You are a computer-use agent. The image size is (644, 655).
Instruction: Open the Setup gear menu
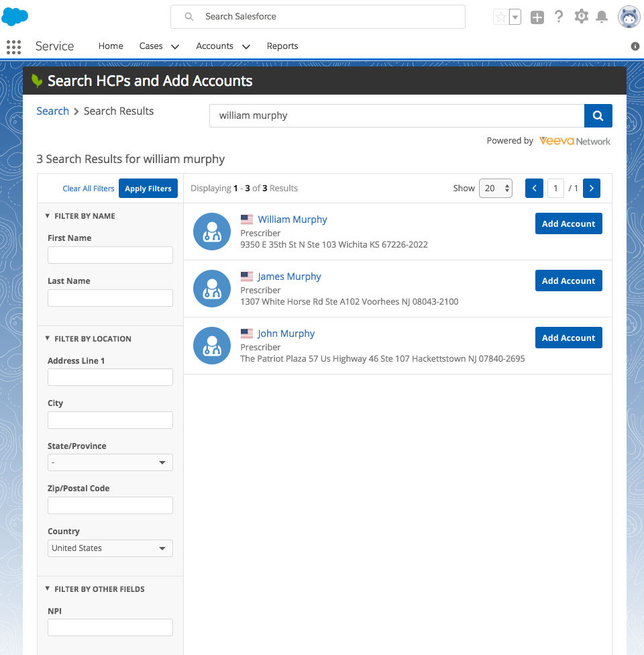click(581, 17)
